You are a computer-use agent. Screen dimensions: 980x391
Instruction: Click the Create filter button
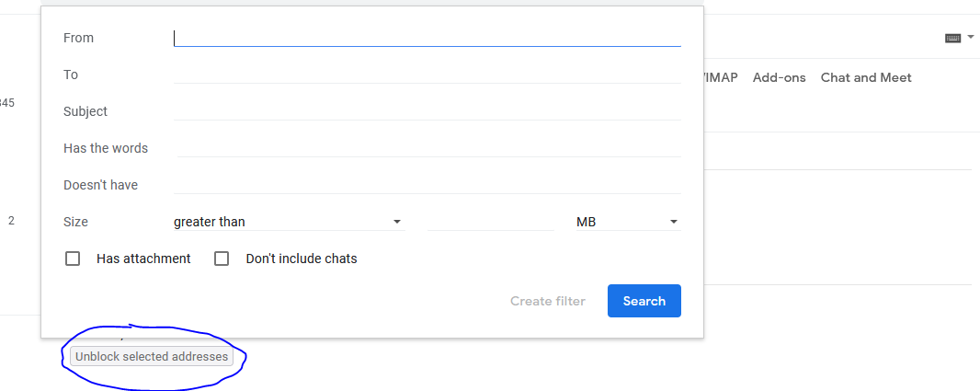[548, 301]
